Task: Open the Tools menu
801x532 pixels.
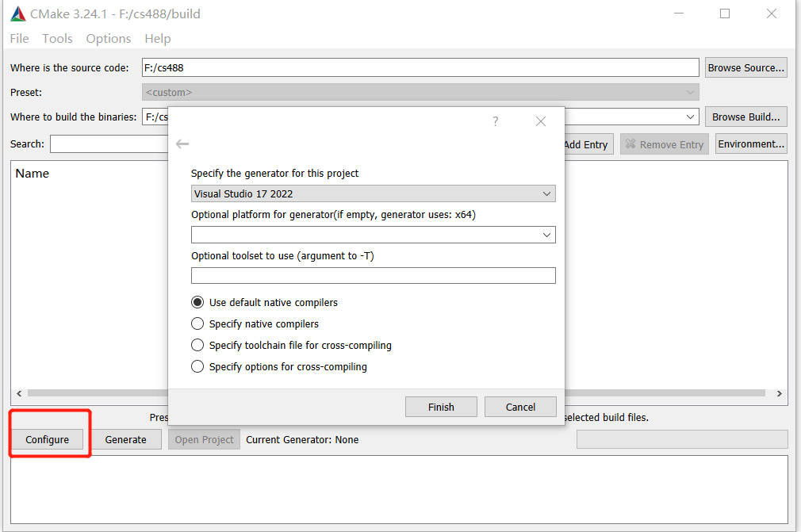Action: pos(57,38)
